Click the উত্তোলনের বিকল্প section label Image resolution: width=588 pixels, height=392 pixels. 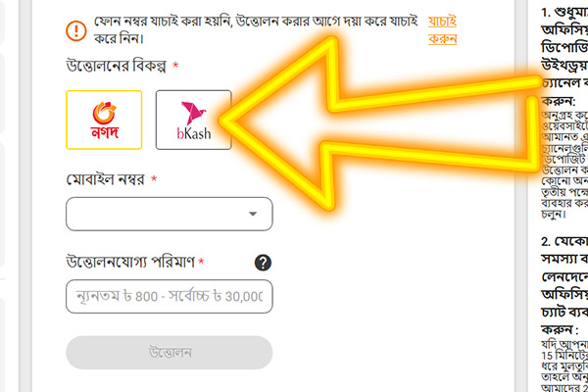(x=116, y=66)
